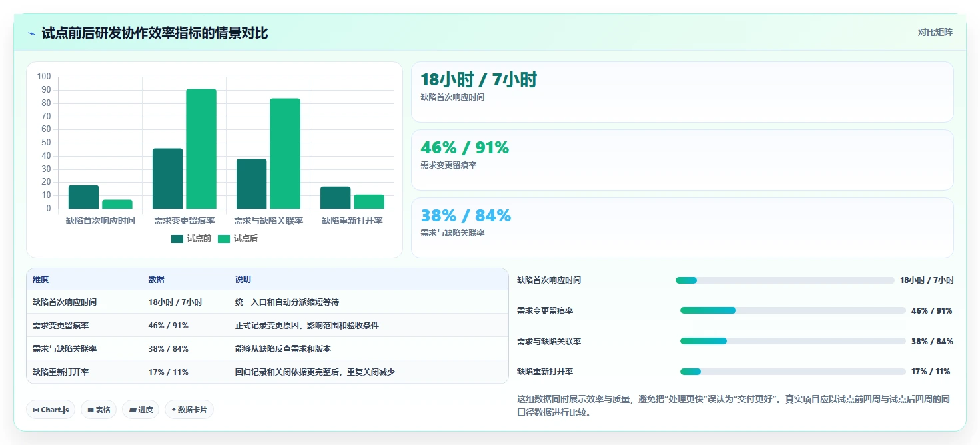Select the title 试点前后研发协作效率指标的情景对比
This screenshot has width=980, height=445.
point(155,33)
